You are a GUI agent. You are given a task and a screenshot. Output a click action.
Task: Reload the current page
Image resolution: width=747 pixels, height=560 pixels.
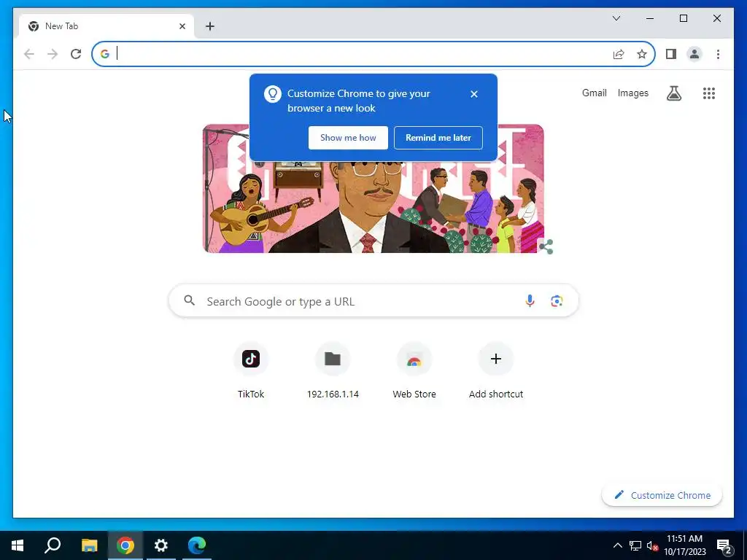(x=76, y=54)
